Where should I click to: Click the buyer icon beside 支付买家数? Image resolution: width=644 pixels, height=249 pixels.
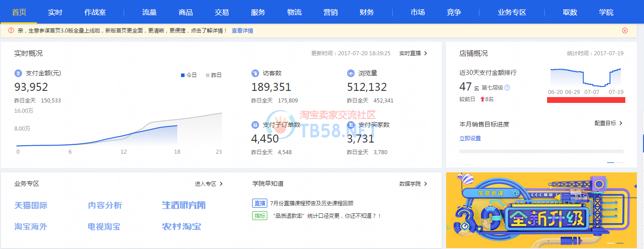coord(351,125)
